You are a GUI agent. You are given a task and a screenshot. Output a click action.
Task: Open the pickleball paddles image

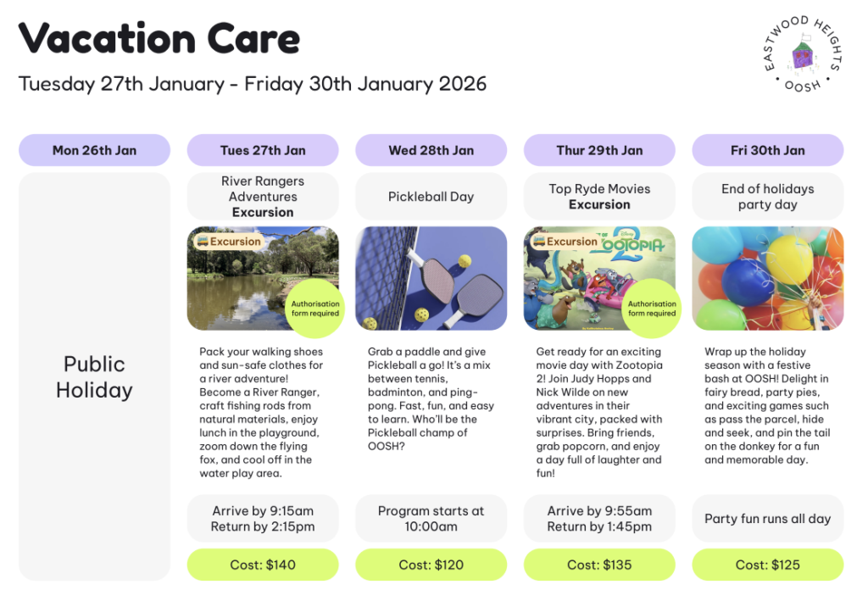pos(431,278)
